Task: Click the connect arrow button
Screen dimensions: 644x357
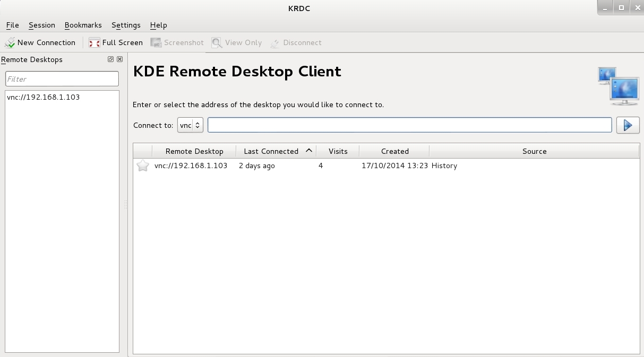Action: [628, 125]
